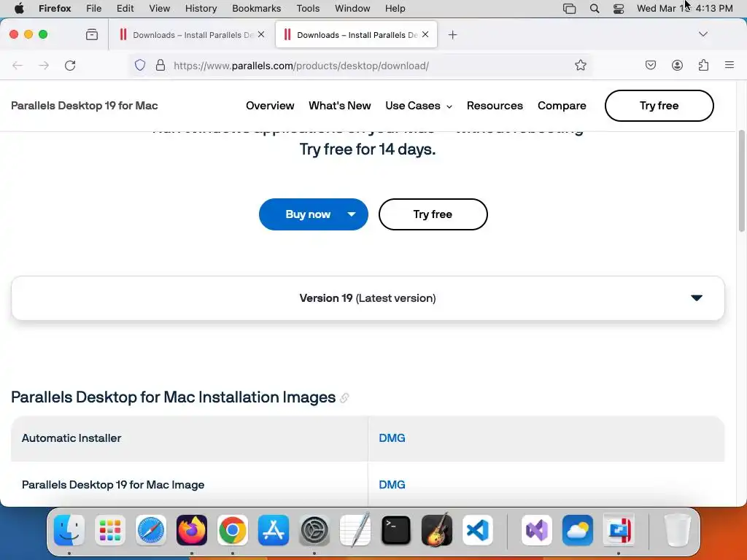Open the History menu
This screenshot has height=560, width=747.
click(201, 9)
